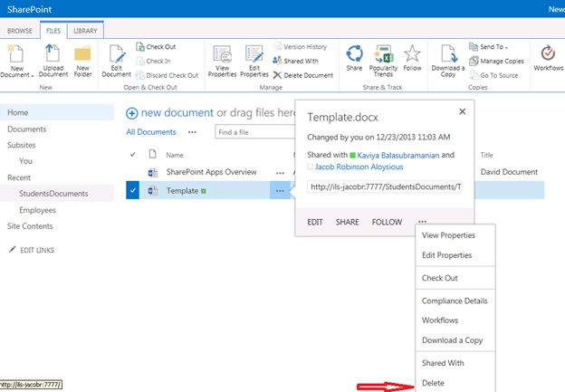The image size is (565, 392).
Task: Open Jacob Robinson Aloysious link
Action: (x=359, y=167)
